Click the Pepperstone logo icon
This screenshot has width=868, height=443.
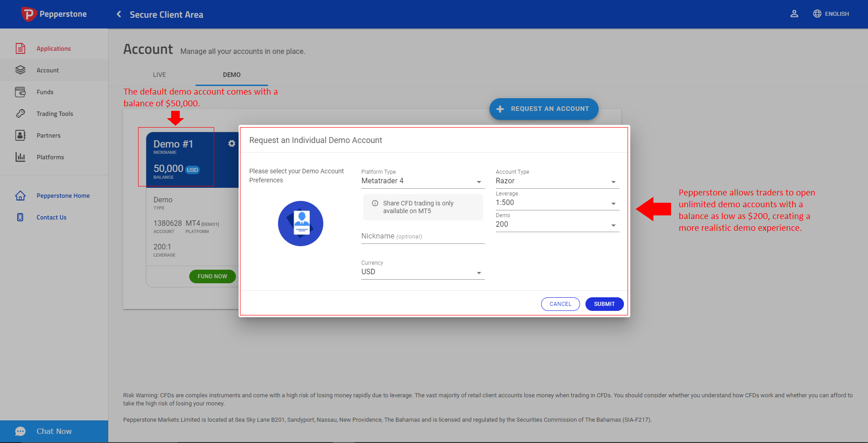click(x=29, y=14)
